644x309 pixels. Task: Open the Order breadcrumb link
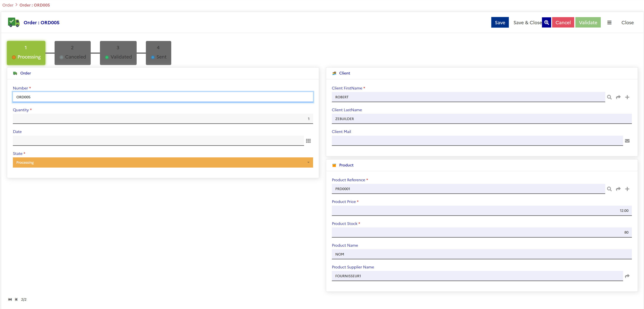(x=8, y=5)
